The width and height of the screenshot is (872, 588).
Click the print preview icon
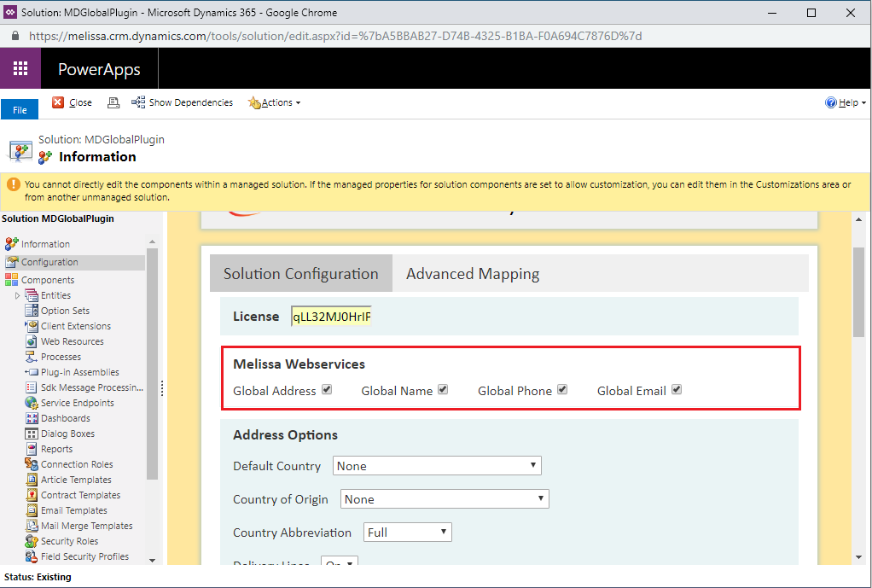pos(113,102)
